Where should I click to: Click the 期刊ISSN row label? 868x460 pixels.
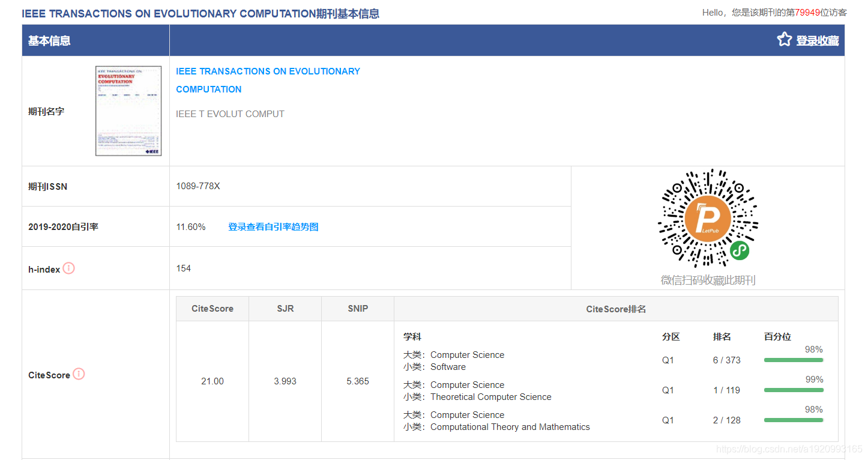pos(48,187)
